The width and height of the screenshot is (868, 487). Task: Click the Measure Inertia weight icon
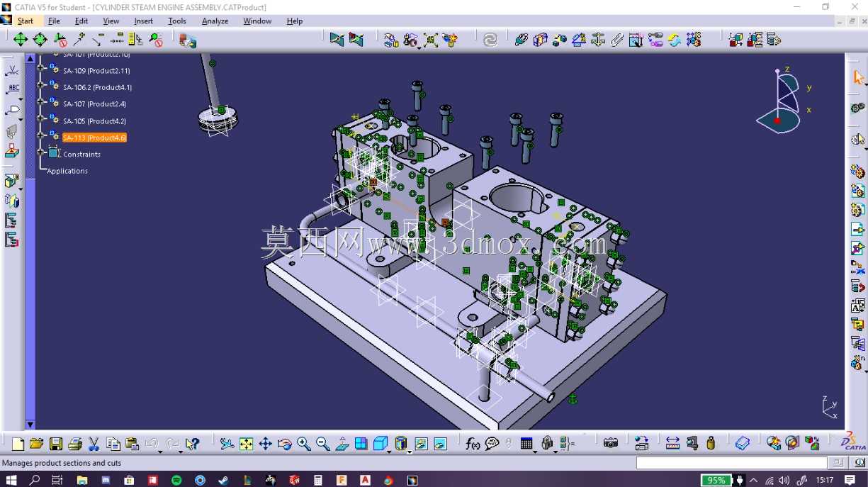[x=711, y=444]
